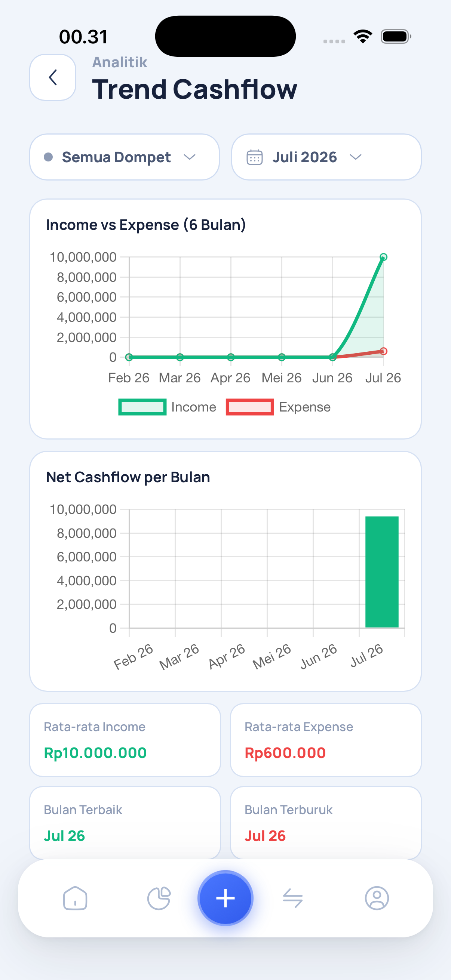Image resolution: width=451 pixels, height=980 pixels.
Task: Open the profile tab icon
Action: click(x=377, y=898)
